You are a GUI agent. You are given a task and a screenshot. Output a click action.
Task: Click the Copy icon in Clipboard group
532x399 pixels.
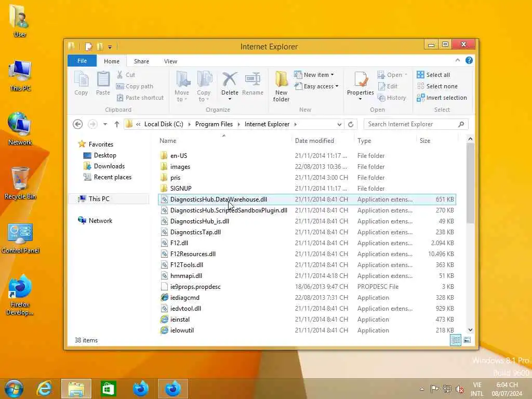[81, 84]
